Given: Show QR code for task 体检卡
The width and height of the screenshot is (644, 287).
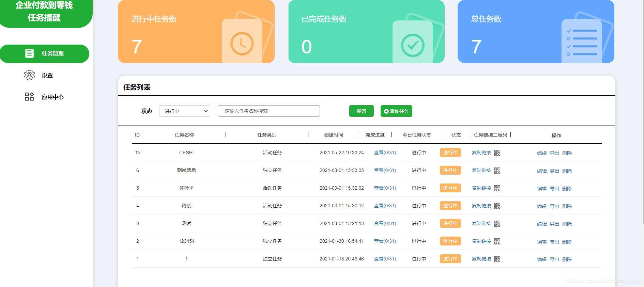Looking at the screenshot, I should coord(497,188).
